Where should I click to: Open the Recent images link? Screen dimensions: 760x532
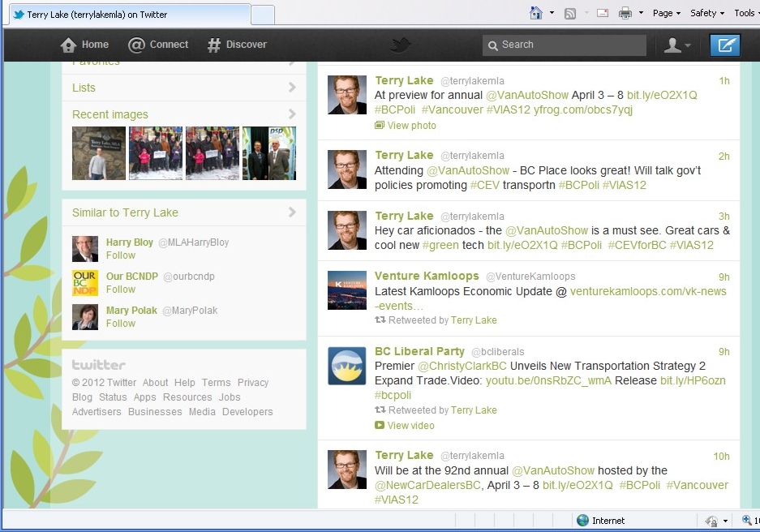pyautogui.click(x=110, y=114)
